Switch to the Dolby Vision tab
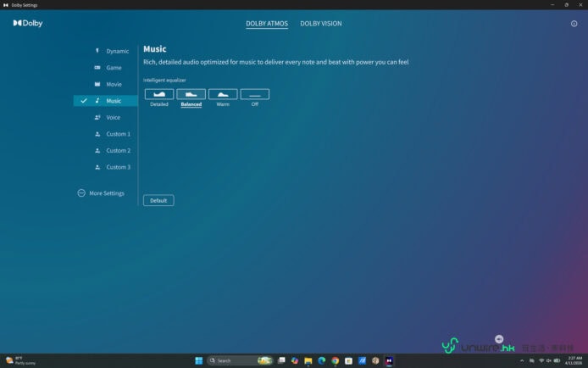The height and width of the screenshot is (368, 588). click(321, 24)
